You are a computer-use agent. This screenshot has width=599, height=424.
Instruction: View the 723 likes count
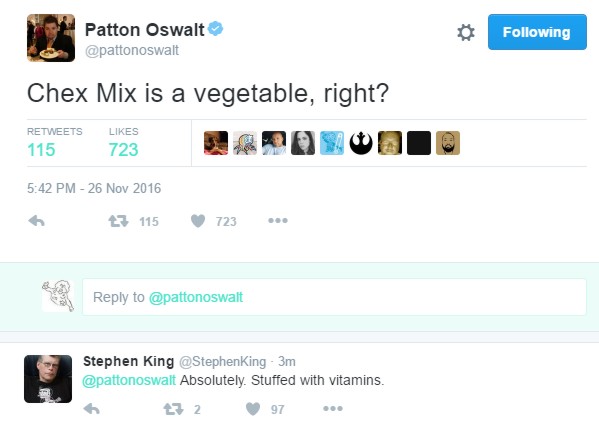pyautogui.click(x=123, y=149)
